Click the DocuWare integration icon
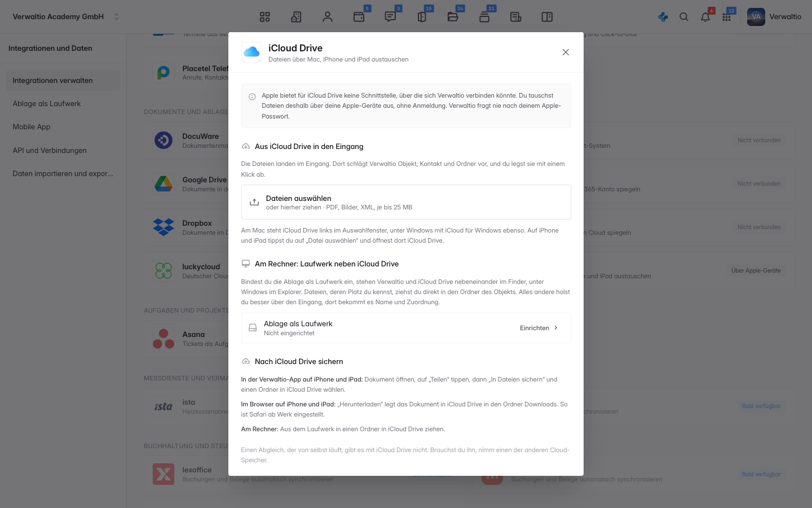This screenshot has height=508, width=812. click(x=164, y=140)
